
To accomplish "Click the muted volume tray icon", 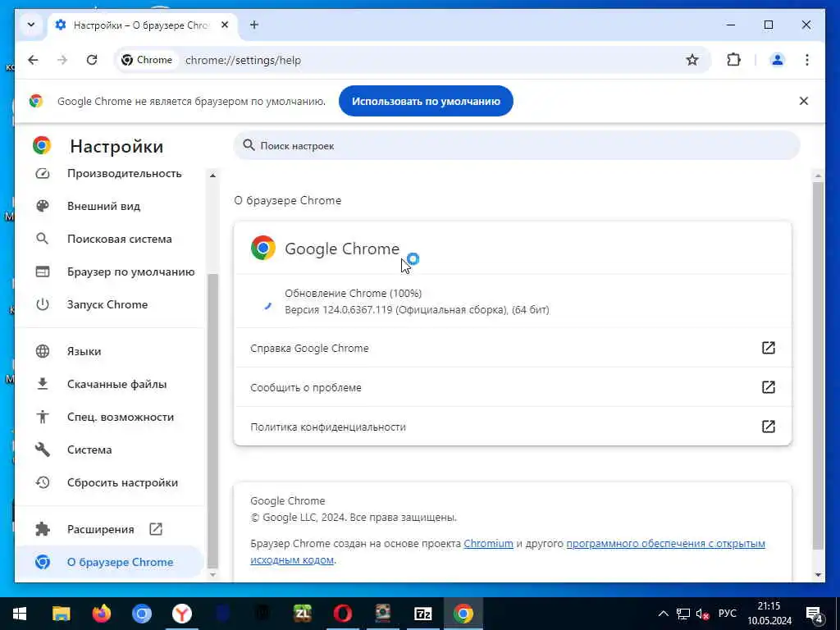I will [x=703, y=614].
